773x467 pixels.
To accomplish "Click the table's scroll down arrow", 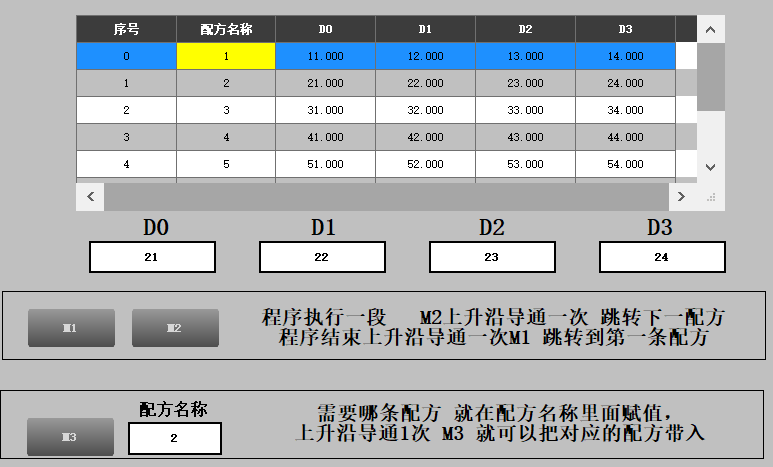I will click(710, 167).
